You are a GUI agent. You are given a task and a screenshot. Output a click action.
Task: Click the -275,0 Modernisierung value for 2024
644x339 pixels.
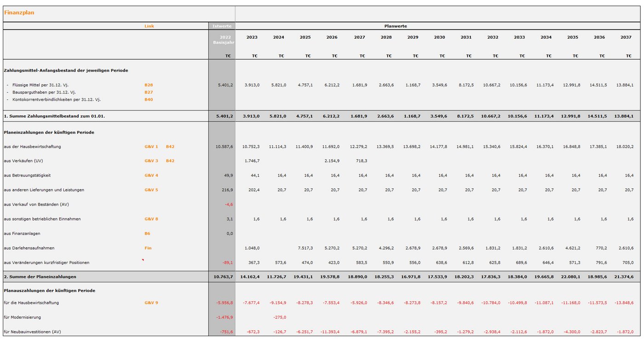point(279,317)
